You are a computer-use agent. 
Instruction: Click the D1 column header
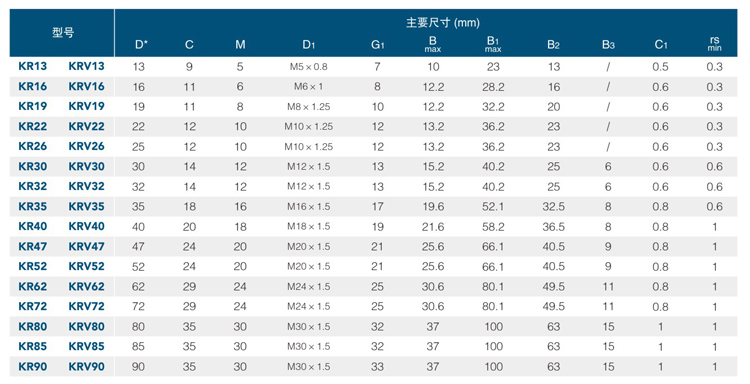[x=309, y=44]
